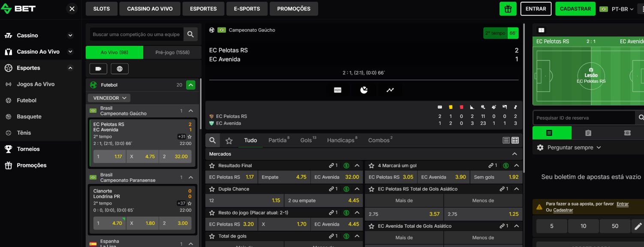Switch to the Partida tab
Viewport: 644px width, 247px height.
(x=279, y=140)
